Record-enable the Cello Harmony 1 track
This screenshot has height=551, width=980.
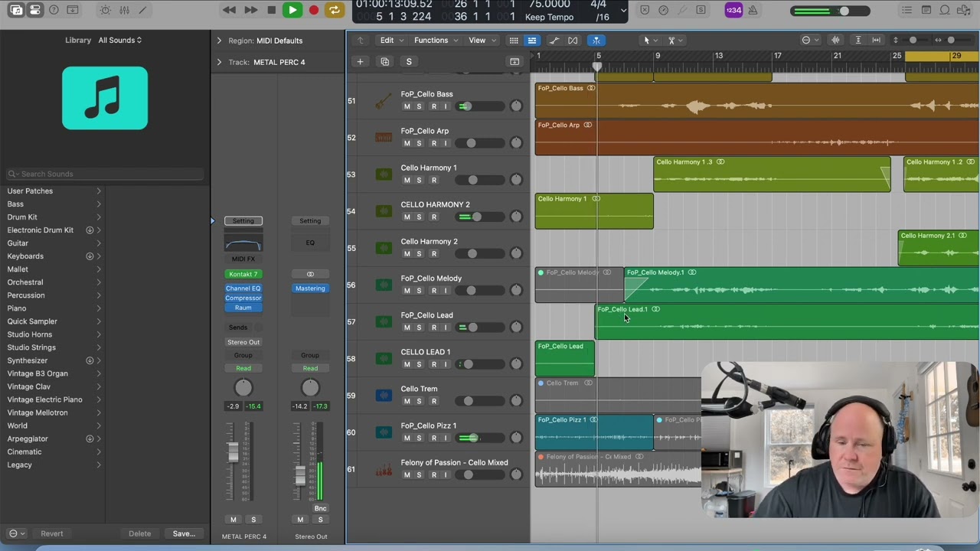(x=434, y=180)
